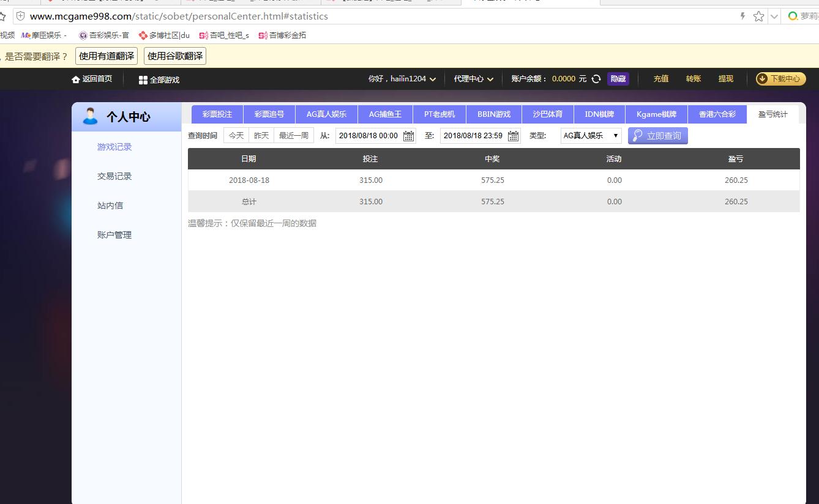Image resolution: width=819 pixels, height=504 pixels.
Task: Open the calendar picker for the start date
Action: [408, 135]
